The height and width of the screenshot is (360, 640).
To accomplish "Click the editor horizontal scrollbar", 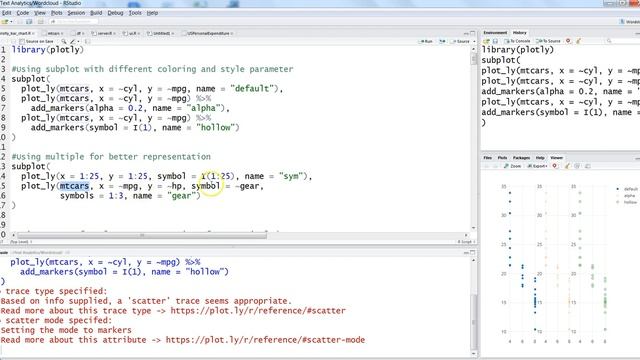I will click(x=142, y=236).
